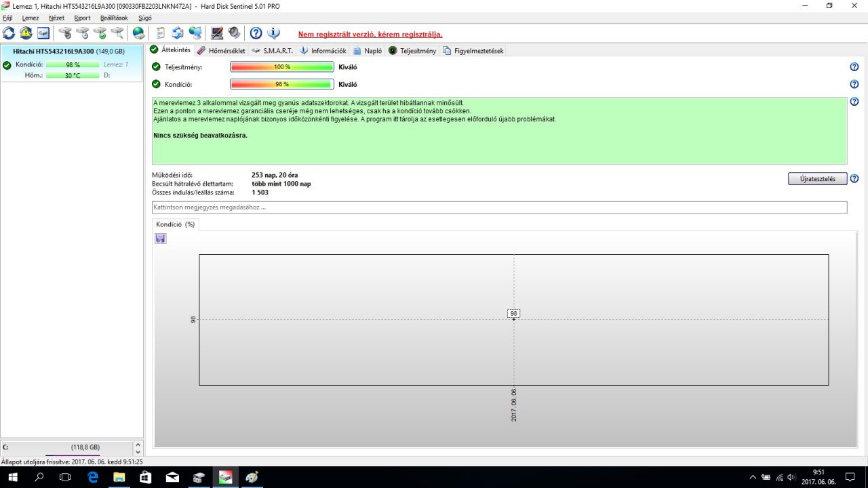Click the left panel Kondíció 98 % bar
This screenshot has height=488, width=868.
(x=73, y=65)
